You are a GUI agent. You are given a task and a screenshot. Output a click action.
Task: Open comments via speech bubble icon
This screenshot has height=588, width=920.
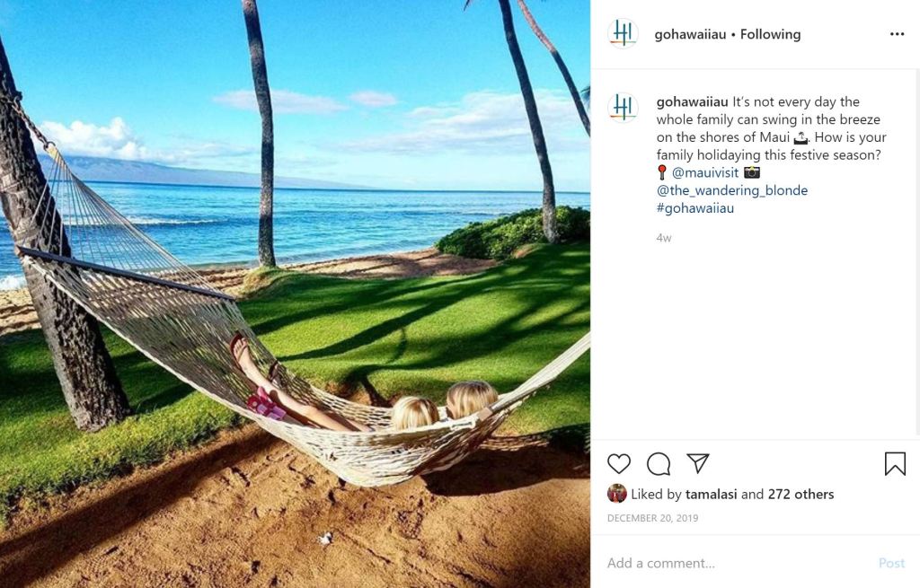[x=659, y=464]
